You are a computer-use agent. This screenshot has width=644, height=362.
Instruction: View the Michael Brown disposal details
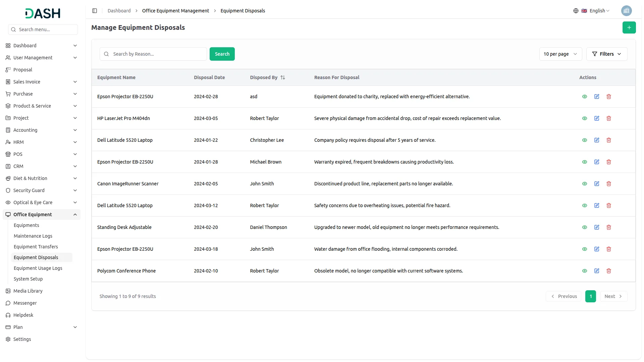click(x=584, y=162)
